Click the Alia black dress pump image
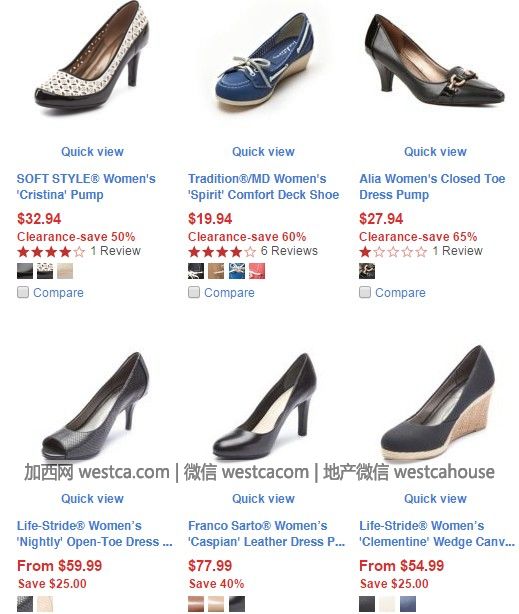 pos(434,60)
